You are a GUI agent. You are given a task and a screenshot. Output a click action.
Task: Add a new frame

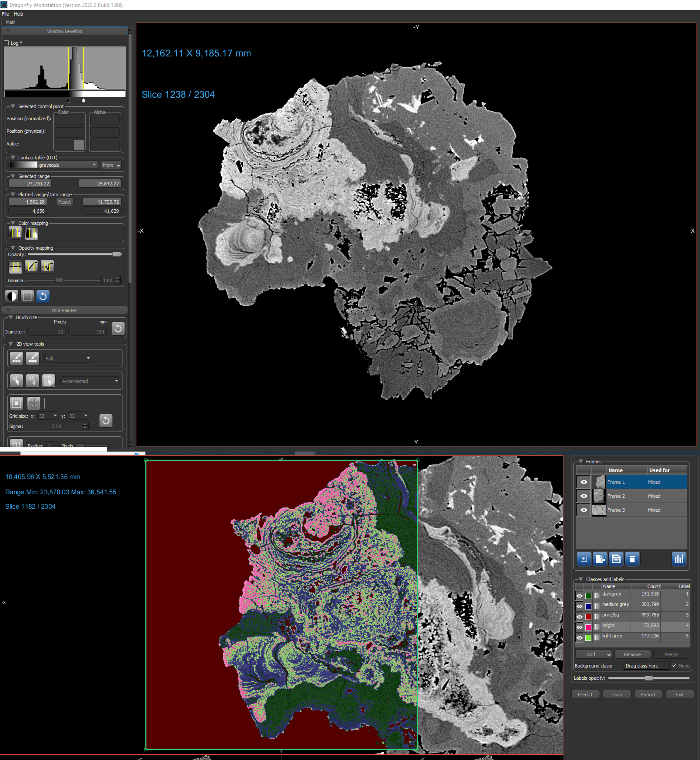pyautogui.click(x=584, y=559)
